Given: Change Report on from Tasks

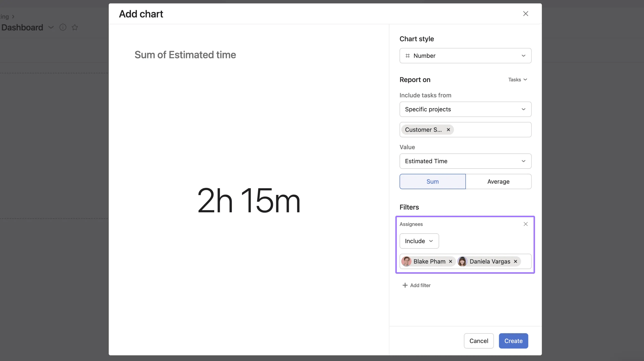Looking at the screenshot, I should pos(517,80).
